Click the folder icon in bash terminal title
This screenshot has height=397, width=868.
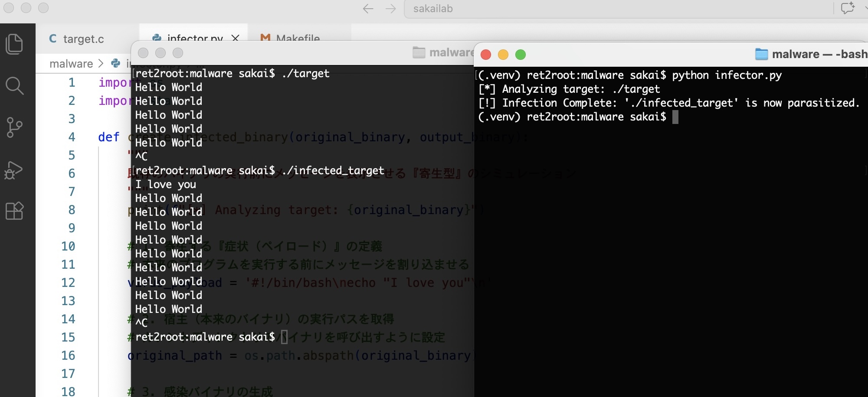[x=761, y=54]
